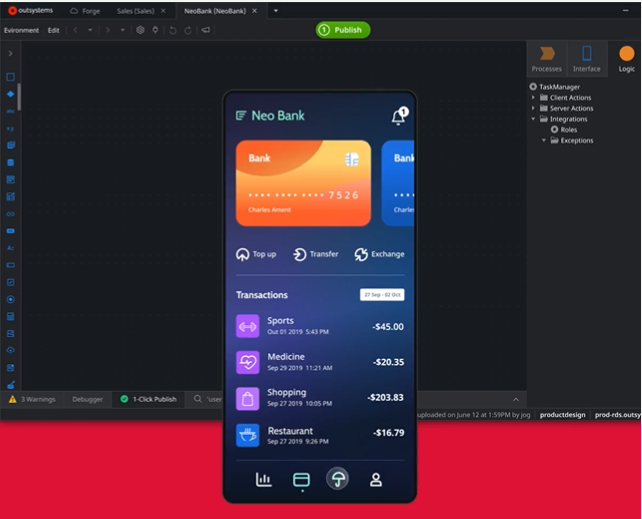Open the Processes layer panel
Viewport: 642px width, 519px height.
(x=546, y=58)
